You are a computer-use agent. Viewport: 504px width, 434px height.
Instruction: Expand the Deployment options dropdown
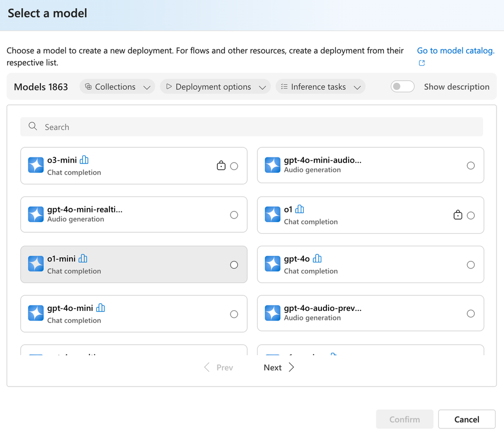pyautogui.click(x=215, y=87)
